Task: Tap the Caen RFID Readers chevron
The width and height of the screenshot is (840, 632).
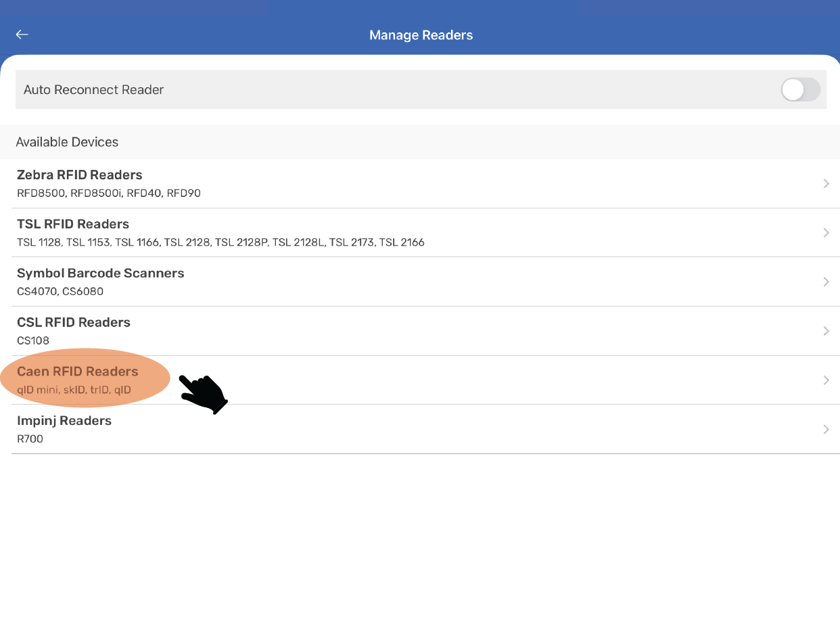Action: (x=826, y=380)
